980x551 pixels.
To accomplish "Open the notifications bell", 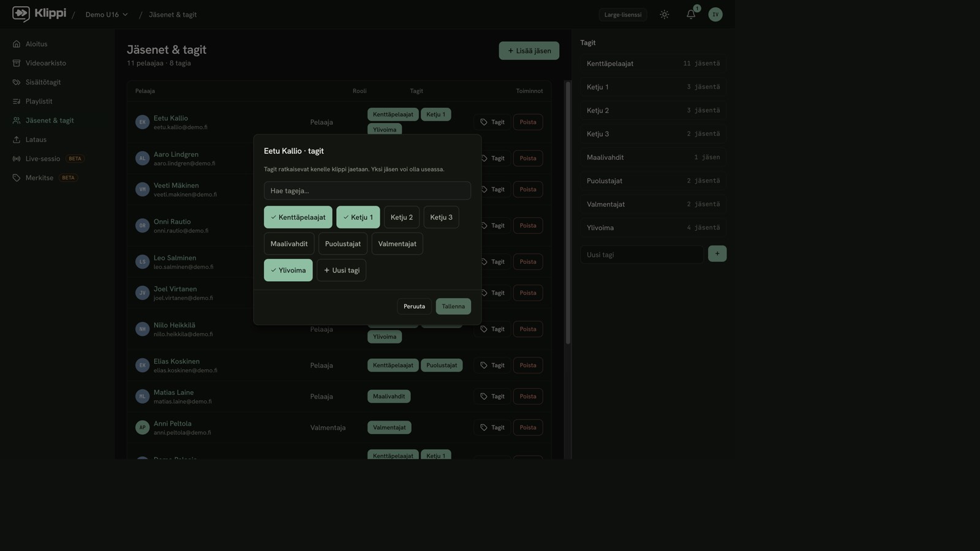I will 691,15.
